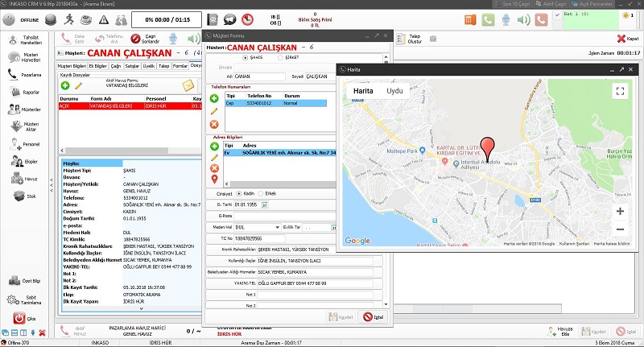Open the orange calculator icon
This screenshot has width=644, height=347.
pyautogui.click(x=470, y=19)
